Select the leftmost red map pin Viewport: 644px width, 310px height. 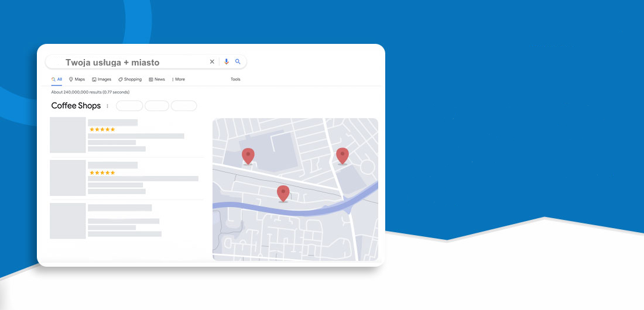248,156
